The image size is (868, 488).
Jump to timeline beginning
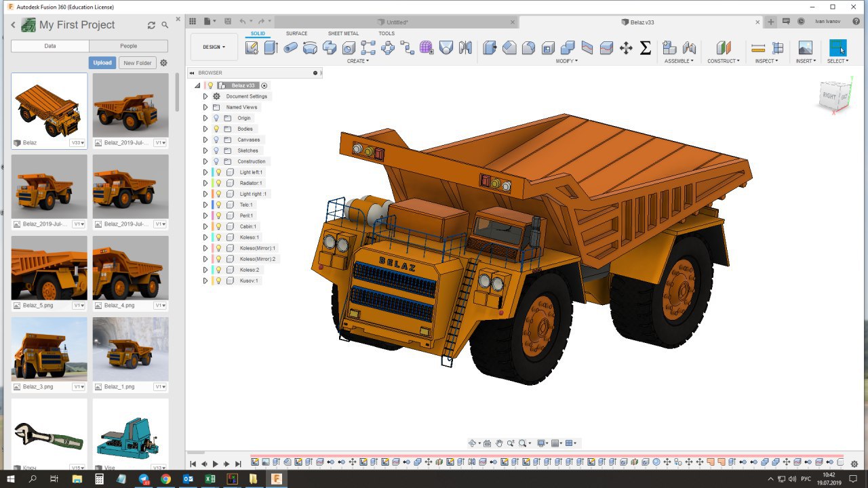click(193, 464)
